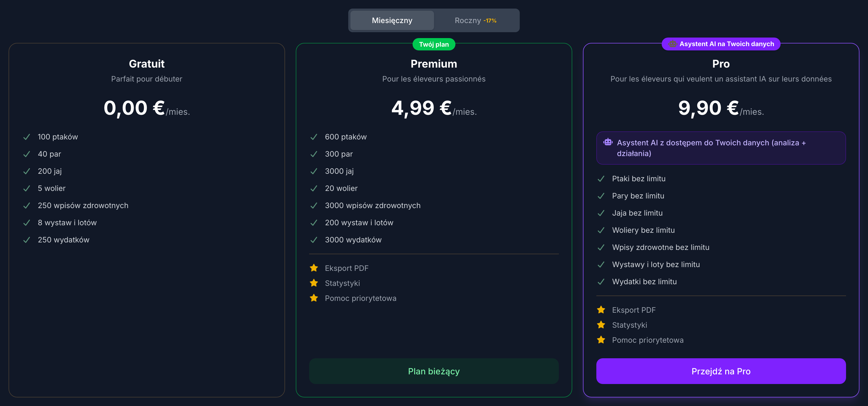Click 'Pary bez limitu' feature text
The height and width of the screenshot is (406, 868).
638,196
